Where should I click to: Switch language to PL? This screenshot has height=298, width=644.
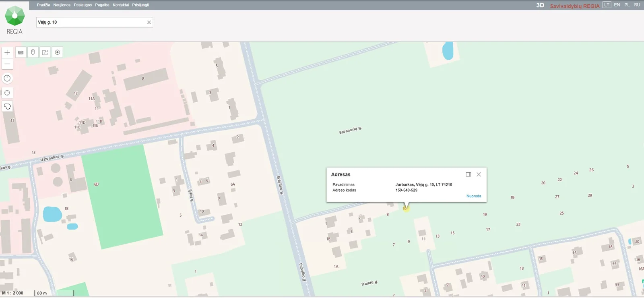click(627, 5)
